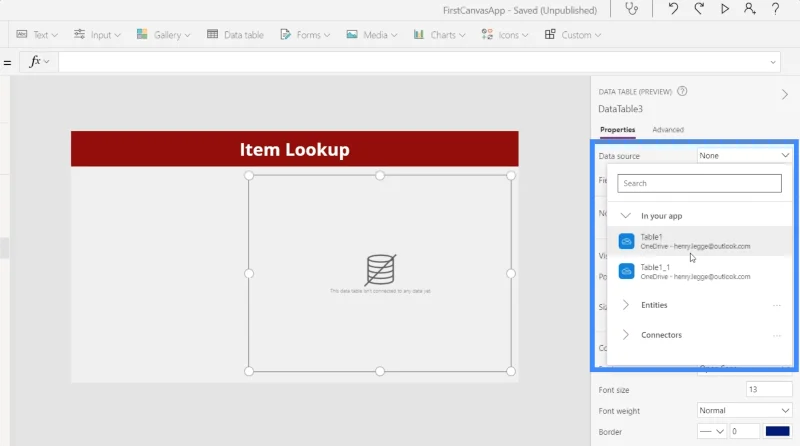Collapse the In your app section

coord(626,216)
